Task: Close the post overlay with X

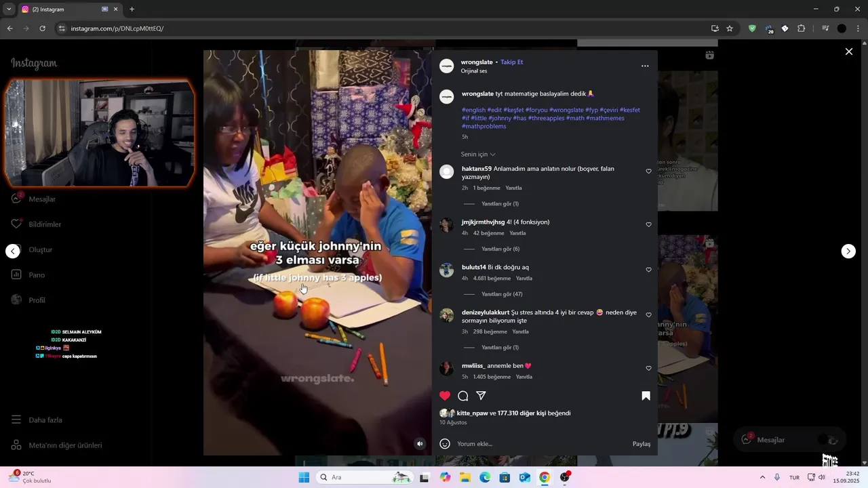Action: tap(848, 52)
